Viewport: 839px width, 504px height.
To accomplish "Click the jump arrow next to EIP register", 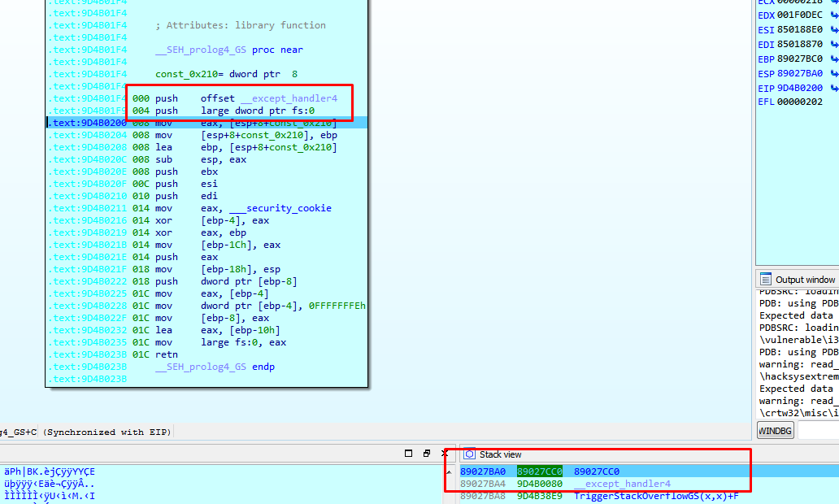I will click(833, 88).
